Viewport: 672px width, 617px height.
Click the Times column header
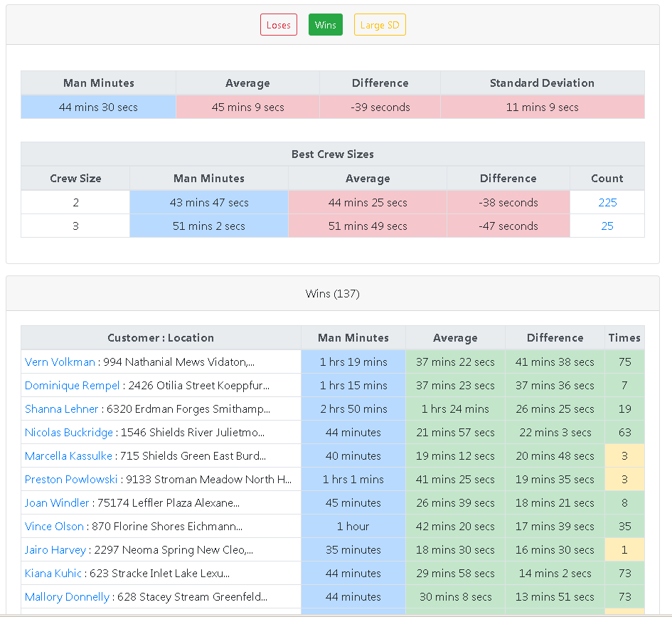(624, 338)
